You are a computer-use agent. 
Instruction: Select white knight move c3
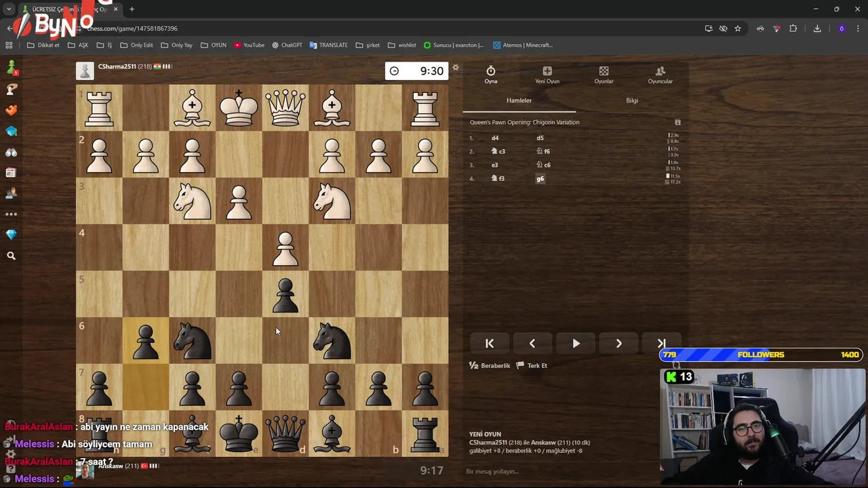click(498, 151)
